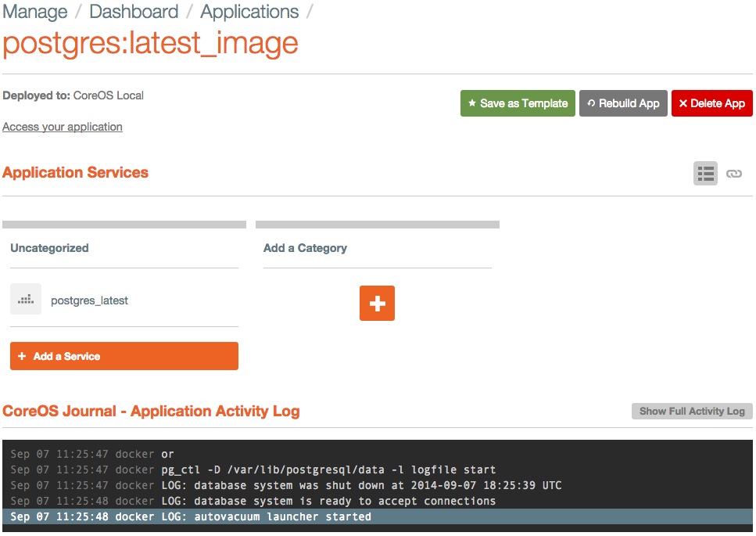The height and width of the screenshot is (536, 756).
Task: Open Access your application
Action: point(63,127)
